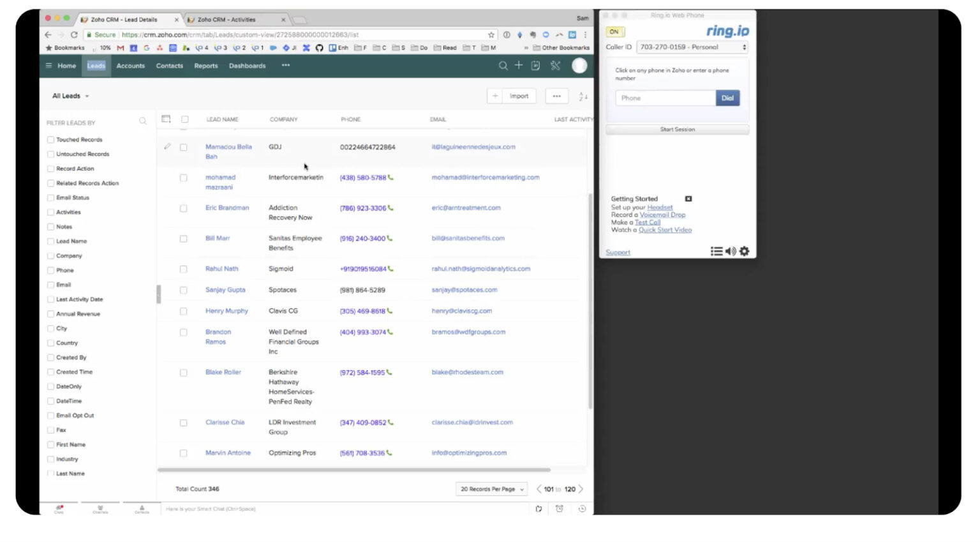Click the Import button
Viewport: 980px width, 542px height.
tap(519, 96)
